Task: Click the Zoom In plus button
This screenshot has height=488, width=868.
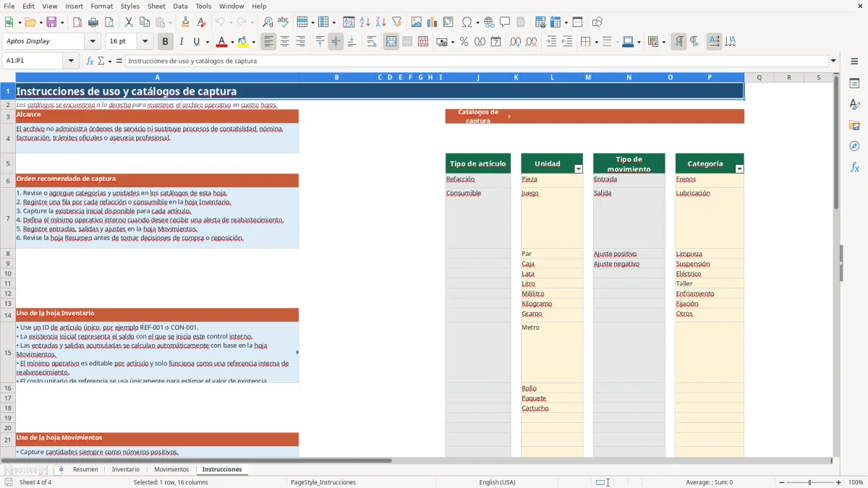Action: (839, 482)
